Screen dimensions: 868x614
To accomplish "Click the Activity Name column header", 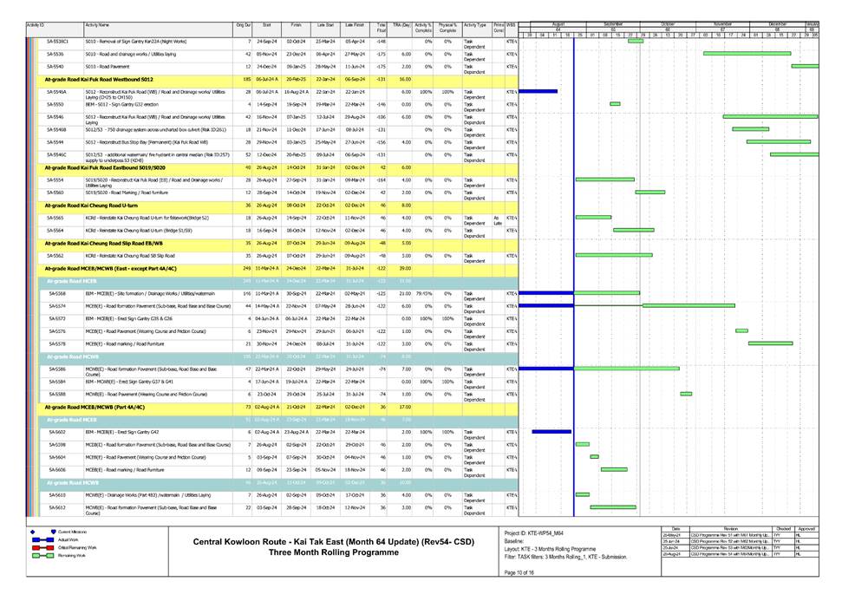I will pos(97,27).
